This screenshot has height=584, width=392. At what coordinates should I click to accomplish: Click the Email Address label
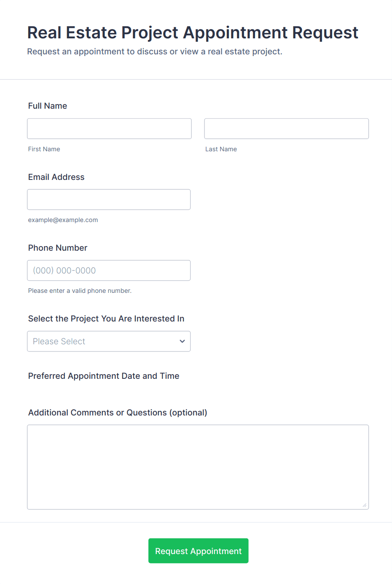(56, 177)
